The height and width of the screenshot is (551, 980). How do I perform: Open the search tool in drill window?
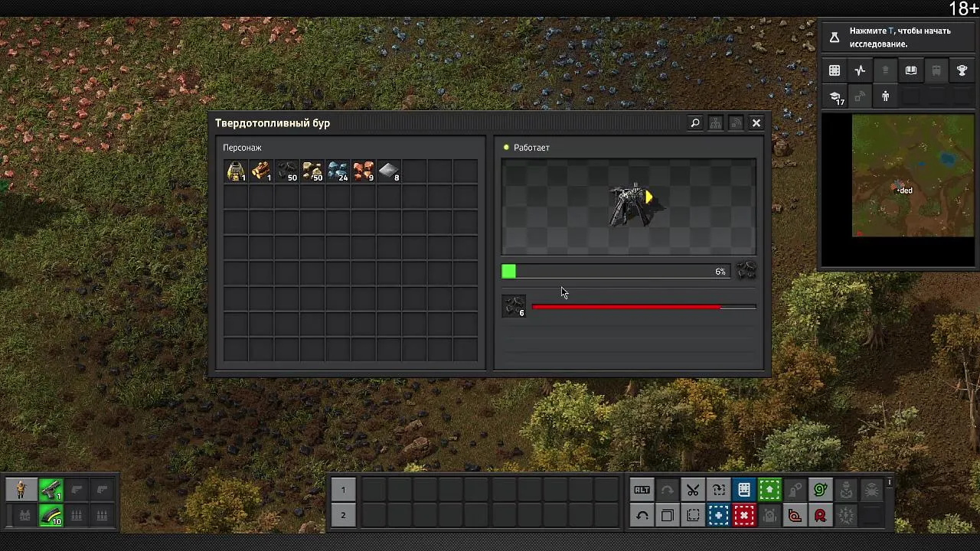pyautogui.click(x=695, y=123)
